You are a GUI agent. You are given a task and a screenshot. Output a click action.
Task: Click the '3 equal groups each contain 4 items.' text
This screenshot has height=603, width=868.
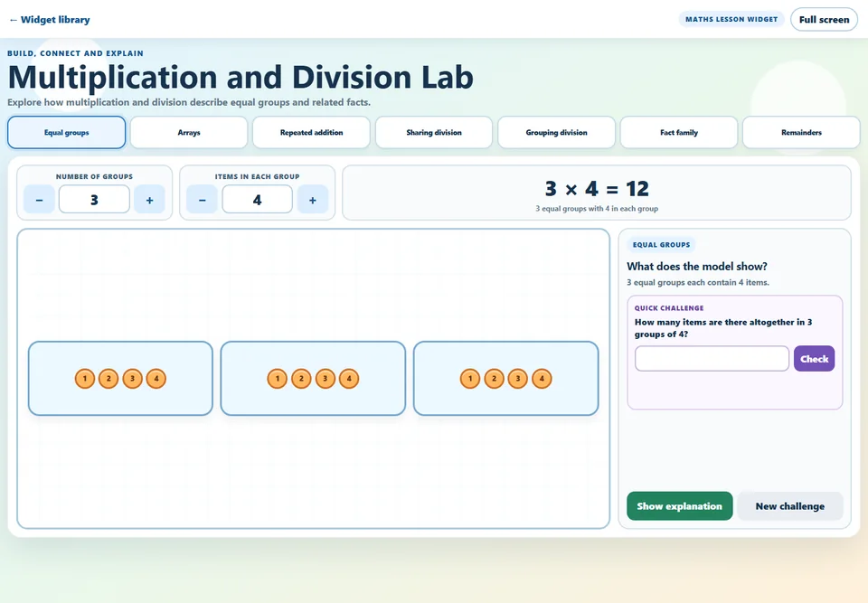[x=697, y=282]
